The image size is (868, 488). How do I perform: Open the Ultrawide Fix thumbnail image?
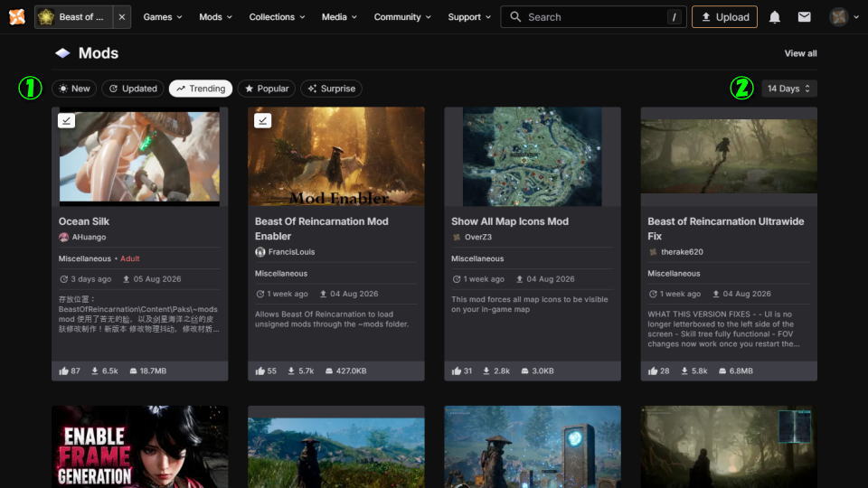(729, 156)
